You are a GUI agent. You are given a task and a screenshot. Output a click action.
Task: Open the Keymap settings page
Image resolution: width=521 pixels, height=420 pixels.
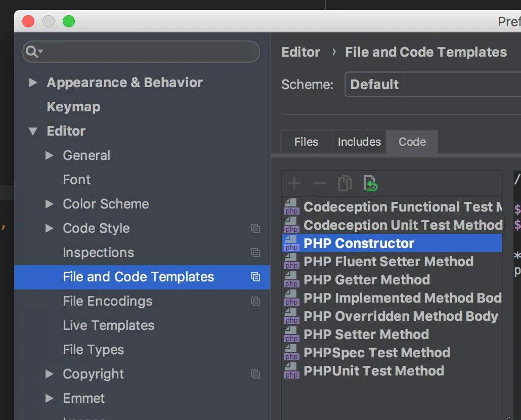[73, 107]
